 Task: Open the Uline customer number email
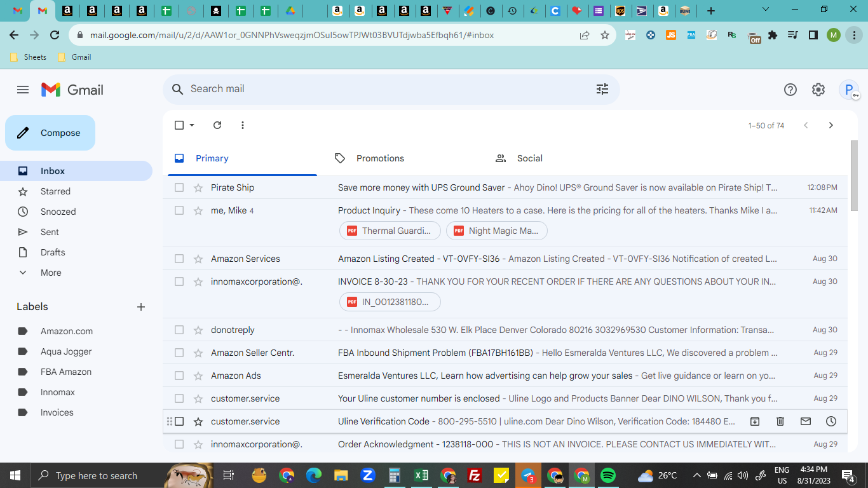tap(505, 398)
